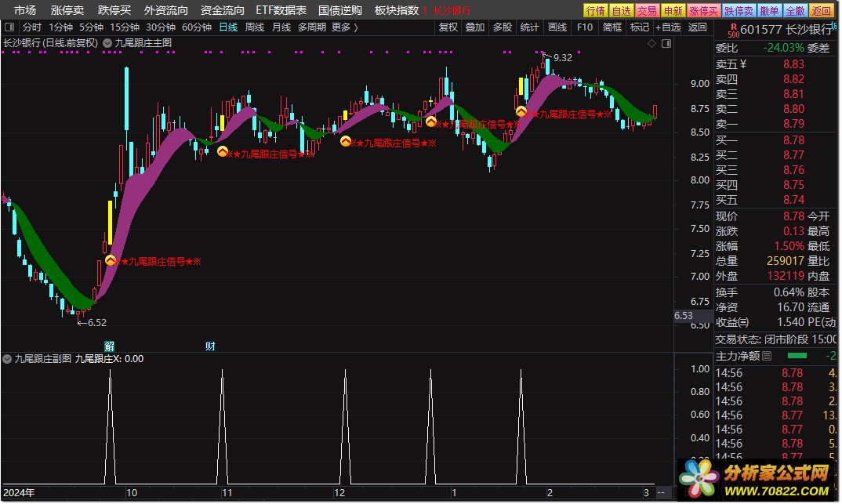Click the first 九尾跟庄信号 signal icon
This screenshot has height=504, width=842.
[x=111, y=260]
